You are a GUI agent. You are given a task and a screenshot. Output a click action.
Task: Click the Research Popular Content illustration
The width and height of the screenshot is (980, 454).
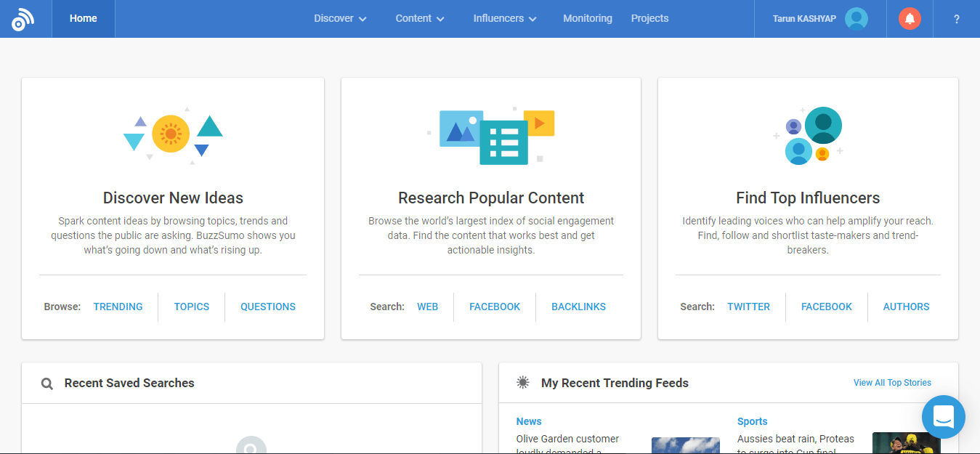pyautogui.click(x=491, y=135)
